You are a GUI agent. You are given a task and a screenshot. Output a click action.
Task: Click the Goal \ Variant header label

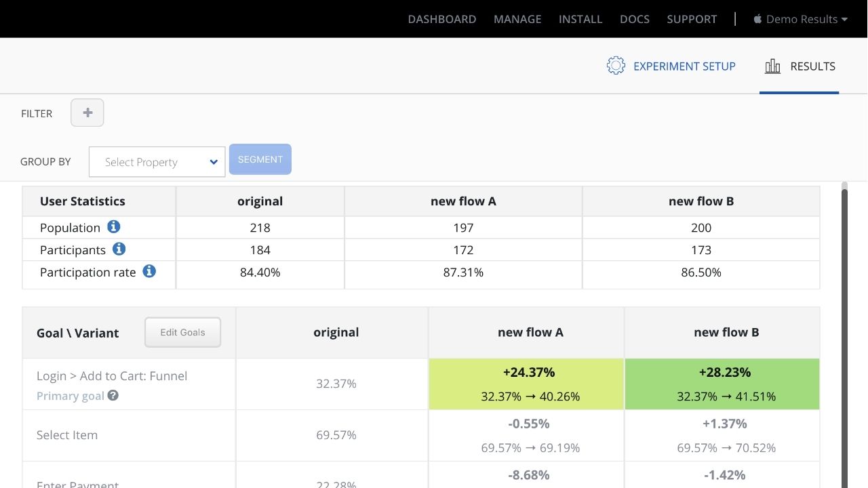click(77, 333)
